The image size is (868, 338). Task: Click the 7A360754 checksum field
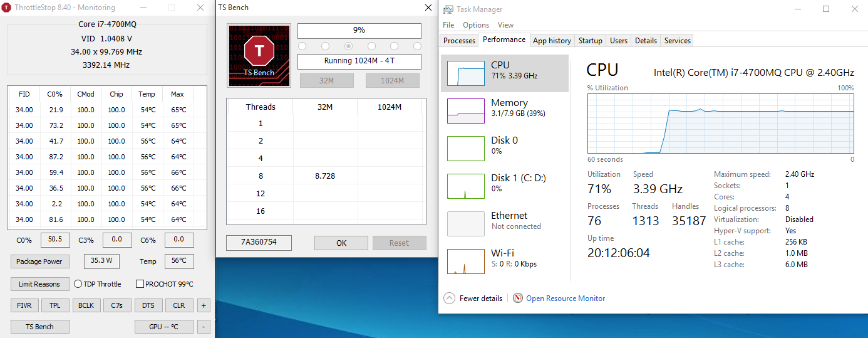point(259,242)
